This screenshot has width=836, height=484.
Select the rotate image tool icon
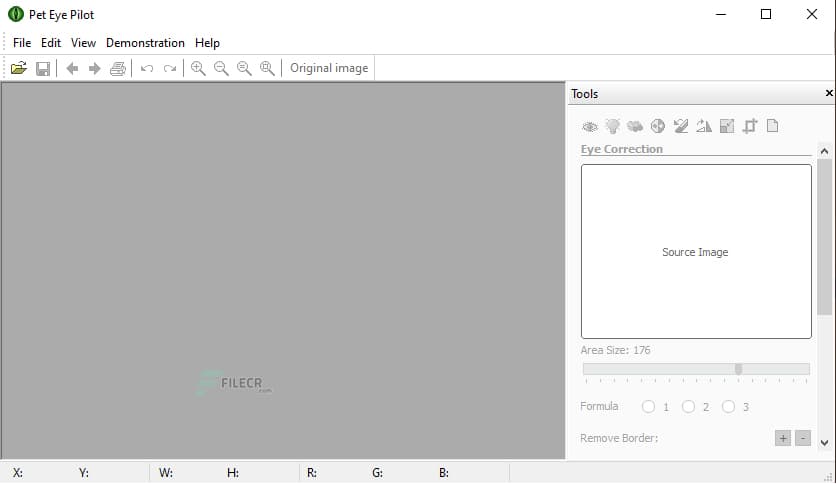coord(681,126)
